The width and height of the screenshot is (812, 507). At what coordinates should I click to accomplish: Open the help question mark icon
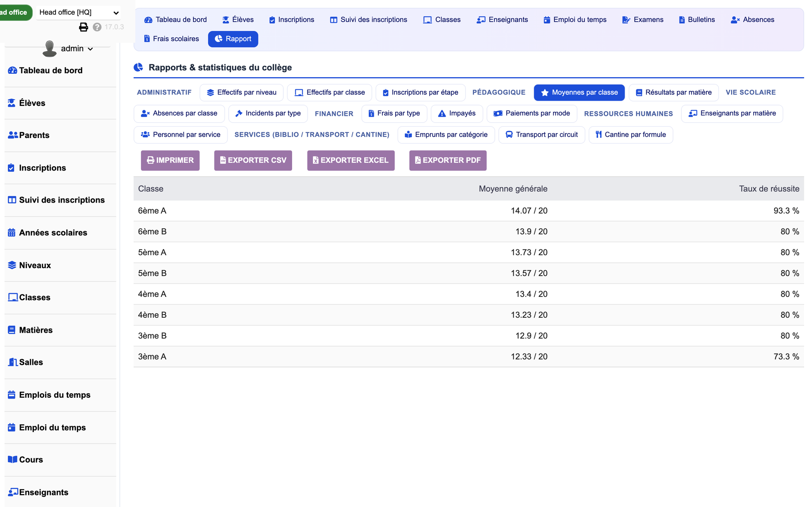click(97, 27)
